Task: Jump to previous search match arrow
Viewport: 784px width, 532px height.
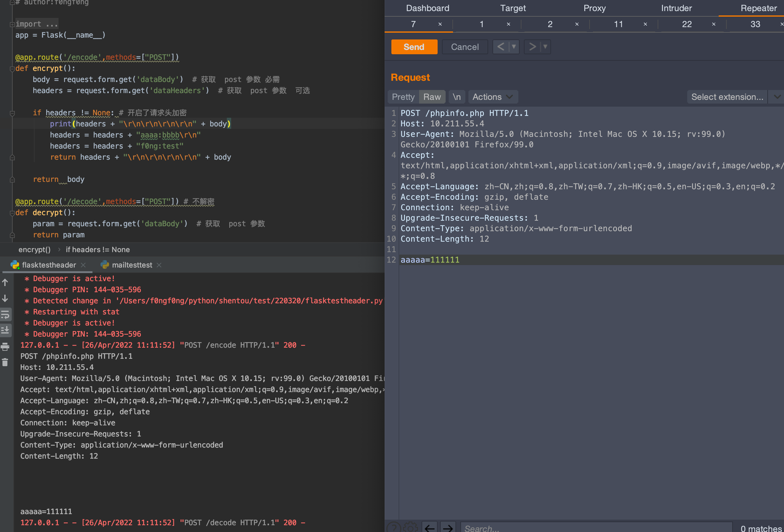Action: tap(430, 528)
